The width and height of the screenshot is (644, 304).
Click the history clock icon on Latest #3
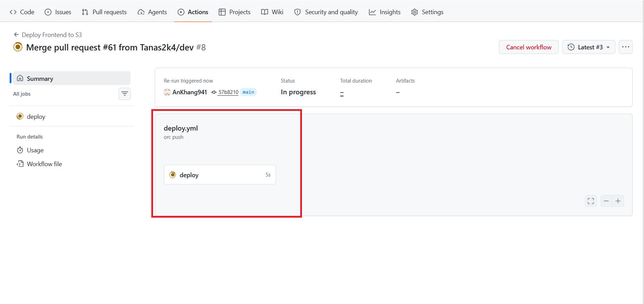571,47
